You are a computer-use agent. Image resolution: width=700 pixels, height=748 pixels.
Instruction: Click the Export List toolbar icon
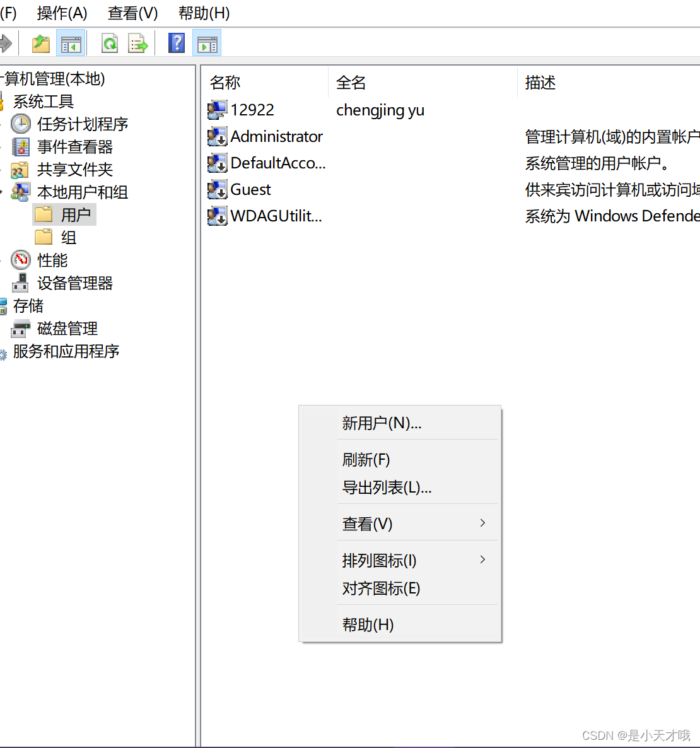[x=137, y=43]
